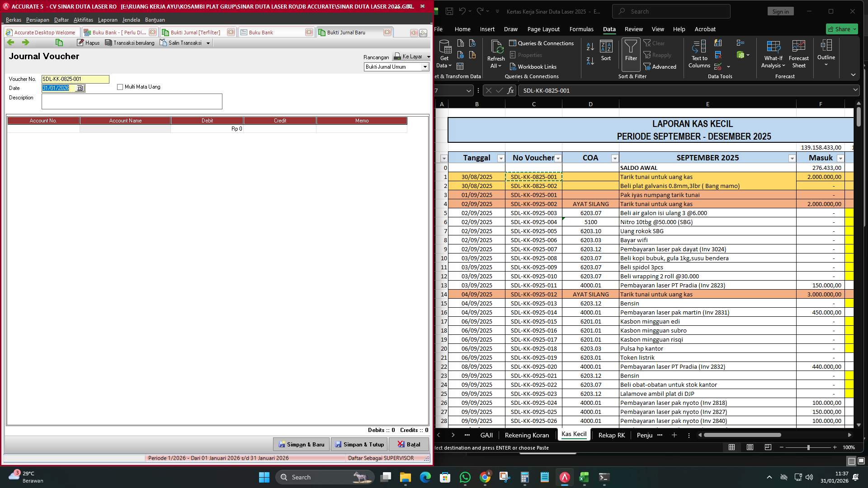Viewport: 868px width, 488px height.
Task: Open the filter dropdown on No Voucher column
Action: click(558, 159)
